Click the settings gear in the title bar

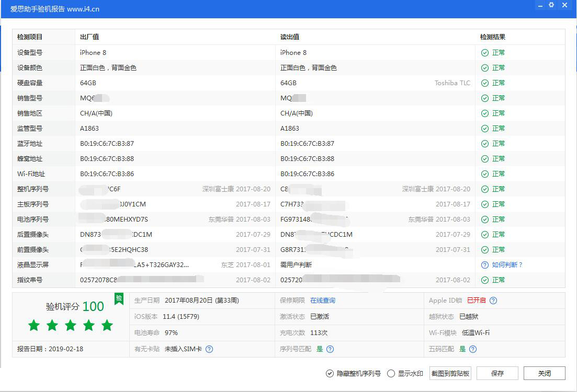(551, 5)
